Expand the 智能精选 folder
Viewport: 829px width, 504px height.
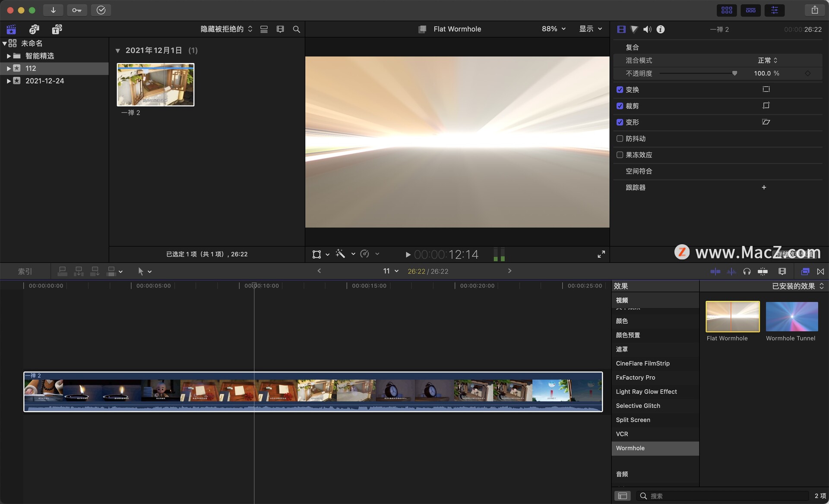9,56
